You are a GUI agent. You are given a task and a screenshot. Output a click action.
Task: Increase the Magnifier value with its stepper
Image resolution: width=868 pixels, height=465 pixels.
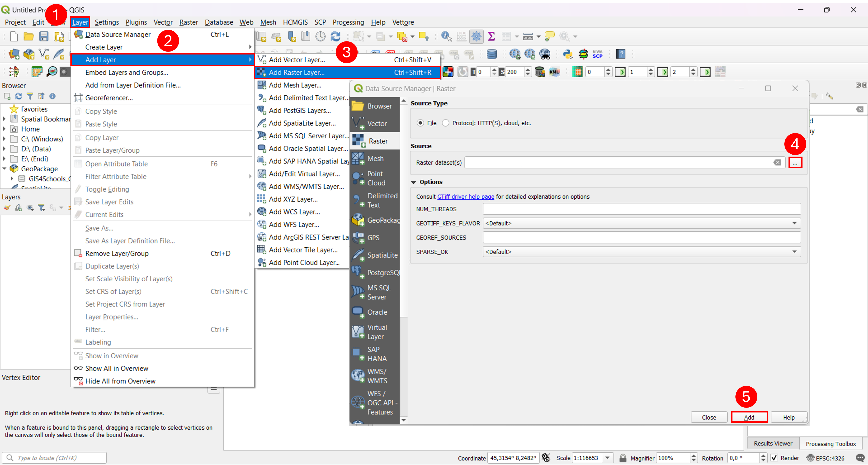coord(694,456)
